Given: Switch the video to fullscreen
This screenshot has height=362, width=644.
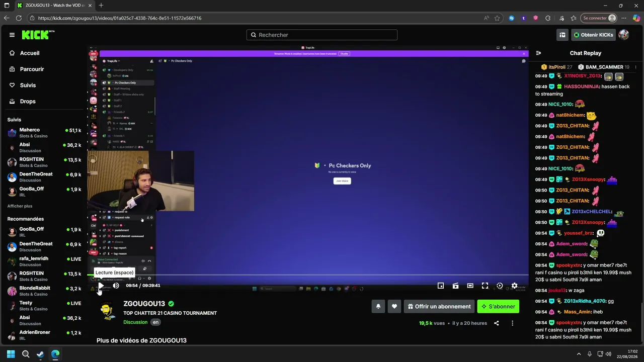Looking at the screenshot, I should [485, 286].
